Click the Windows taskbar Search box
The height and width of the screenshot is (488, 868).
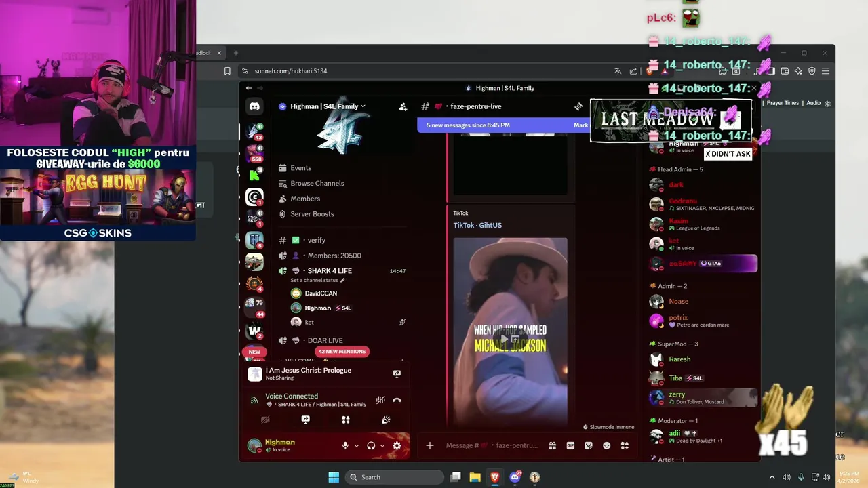(395, 477)
